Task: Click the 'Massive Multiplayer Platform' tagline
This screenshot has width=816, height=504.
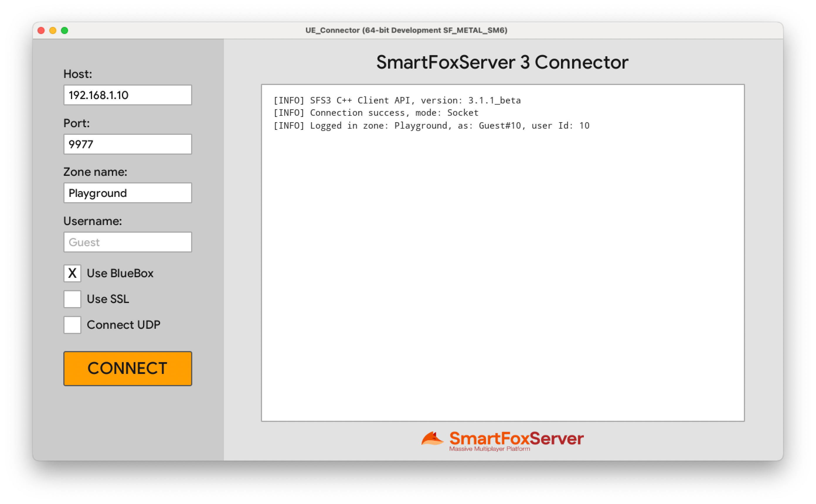Action: (x=490, y=449)
